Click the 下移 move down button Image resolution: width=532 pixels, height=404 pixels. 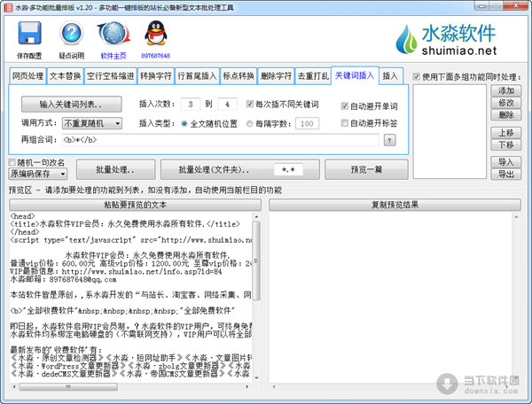(506, 144)
